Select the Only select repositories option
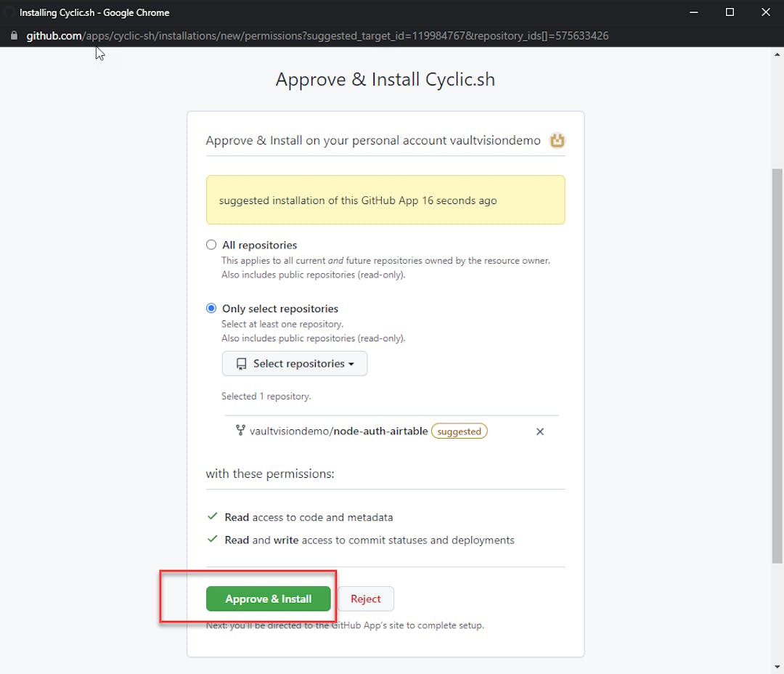Image resolution: width=784 pixels, height=674 pixels. (211, 308)
